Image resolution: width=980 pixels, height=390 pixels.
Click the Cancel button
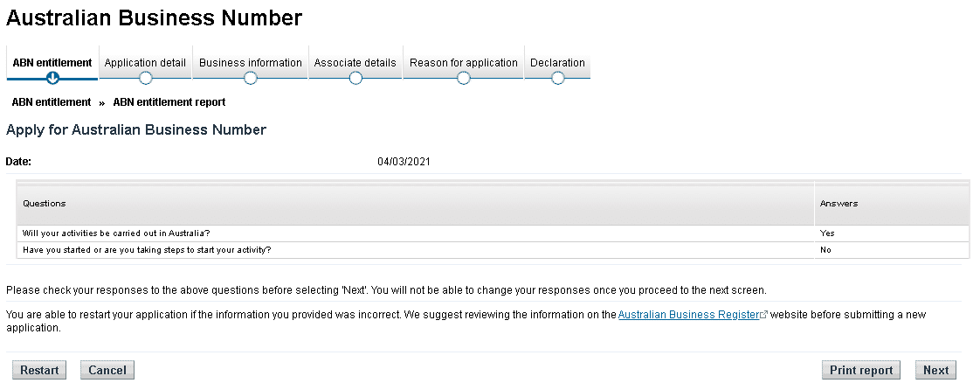coord(107,370)
